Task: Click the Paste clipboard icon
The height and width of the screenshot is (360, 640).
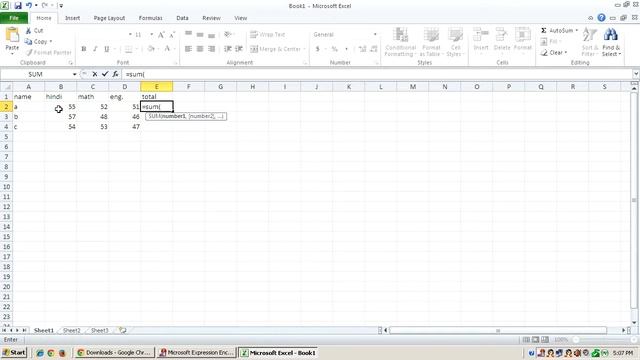Action: (12, 36)
